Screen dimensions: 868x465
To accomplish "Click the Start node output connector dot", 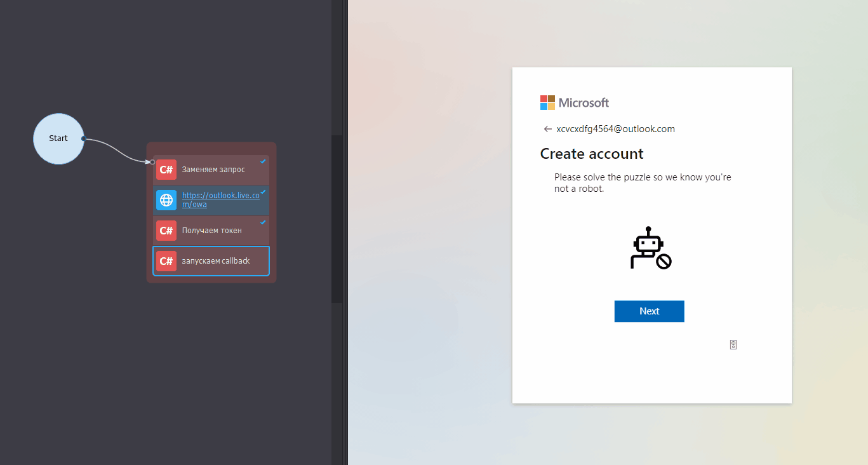I will (84, 138).
